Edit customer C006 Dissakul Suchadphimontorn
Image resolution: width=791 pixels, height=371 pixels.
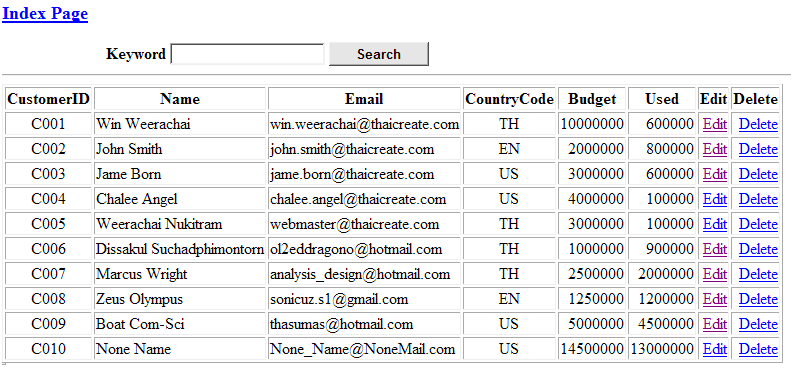point(714,249)
